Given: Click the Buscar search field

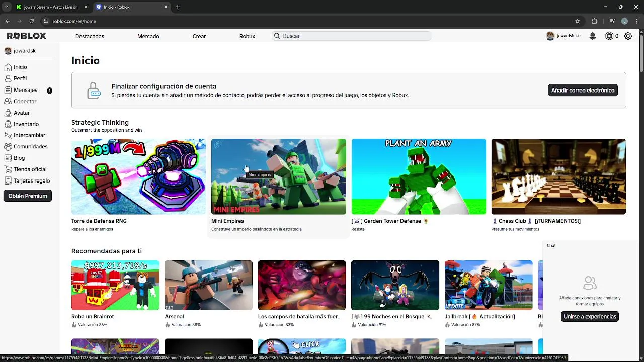Looking at the screenshot, I should click(x=351, y=36).
